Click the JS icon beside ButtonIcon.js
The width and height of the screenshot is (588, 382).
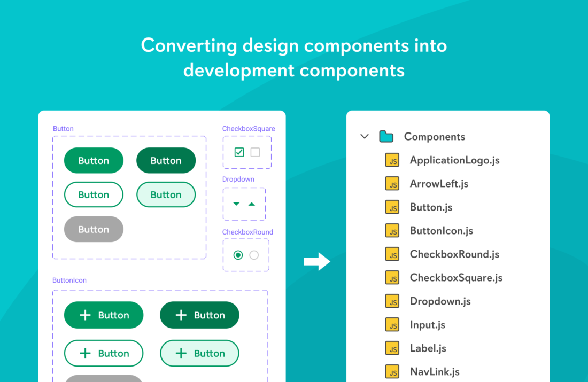(x=392, y=231)
